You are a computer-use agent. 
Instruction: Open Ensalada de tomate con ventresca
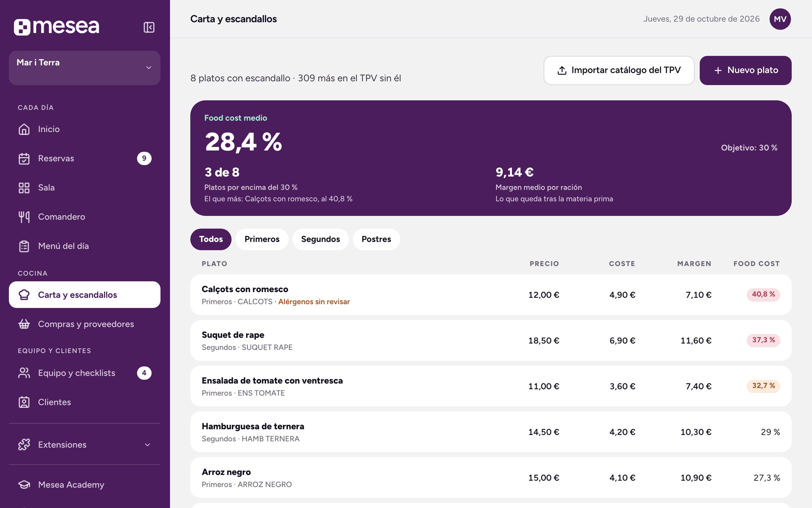click(491, 386)
